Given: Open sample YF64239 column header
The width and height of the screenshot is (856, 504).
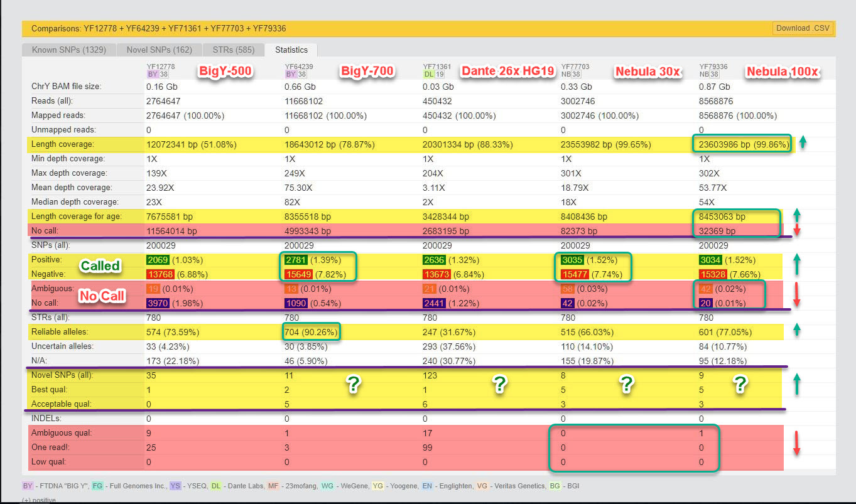Looking at the screenshot, I should (299, 65).
